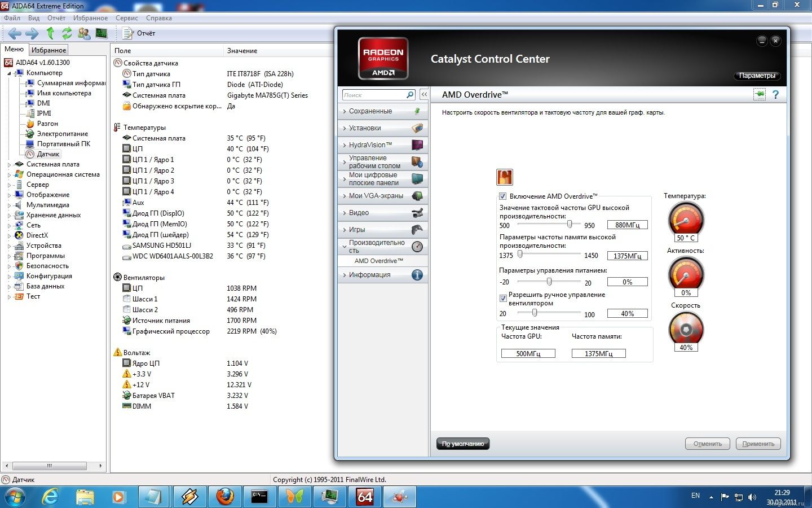Expand Мои VGA-экраны section
This screenshot has height=508, width=812.
point(383,196)
